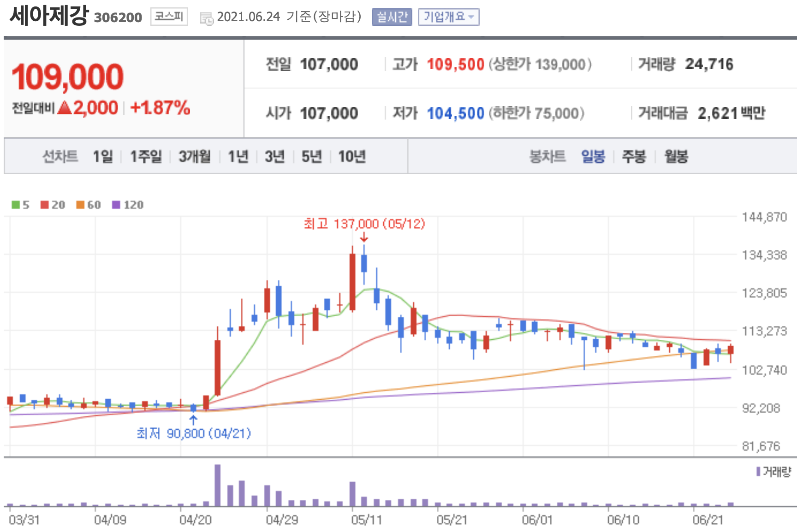
Task: Click the 고가 value 109,500
Action: coord(456,64)
